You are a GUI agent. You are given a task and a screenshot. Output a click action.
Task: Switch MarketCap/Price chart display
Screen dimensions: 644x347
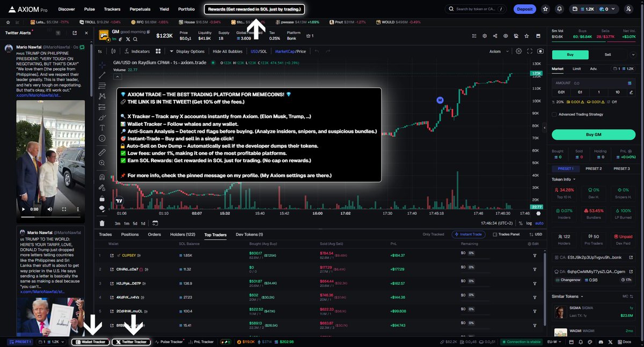[290, 52]
